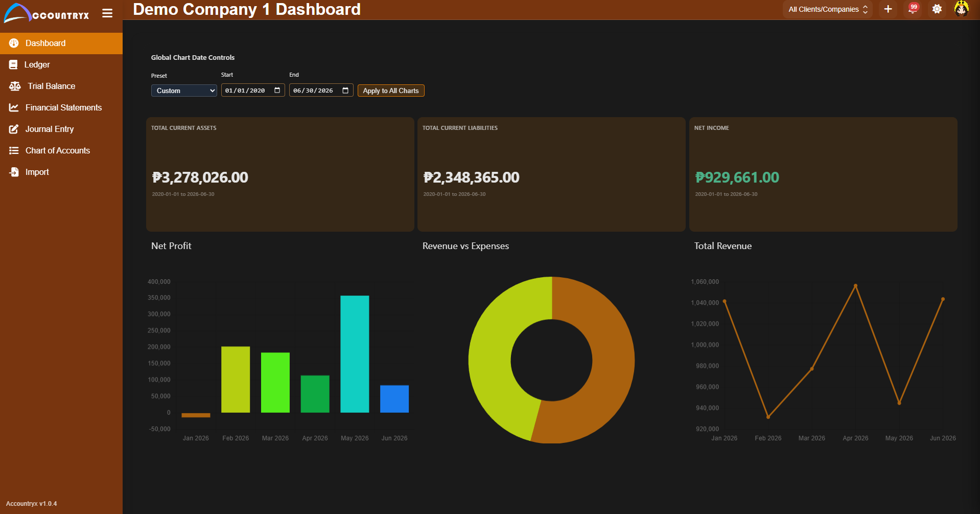
Task: Click the Feb 2026 yellow-green bar
Action: coord(236,379)
